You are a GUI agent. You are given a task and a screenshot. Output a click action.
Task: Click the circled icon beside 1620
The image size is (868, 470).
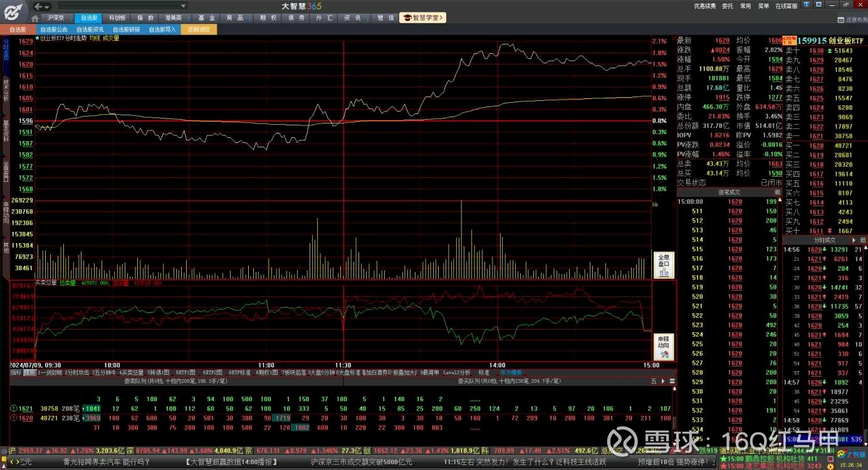click(13, 418)
